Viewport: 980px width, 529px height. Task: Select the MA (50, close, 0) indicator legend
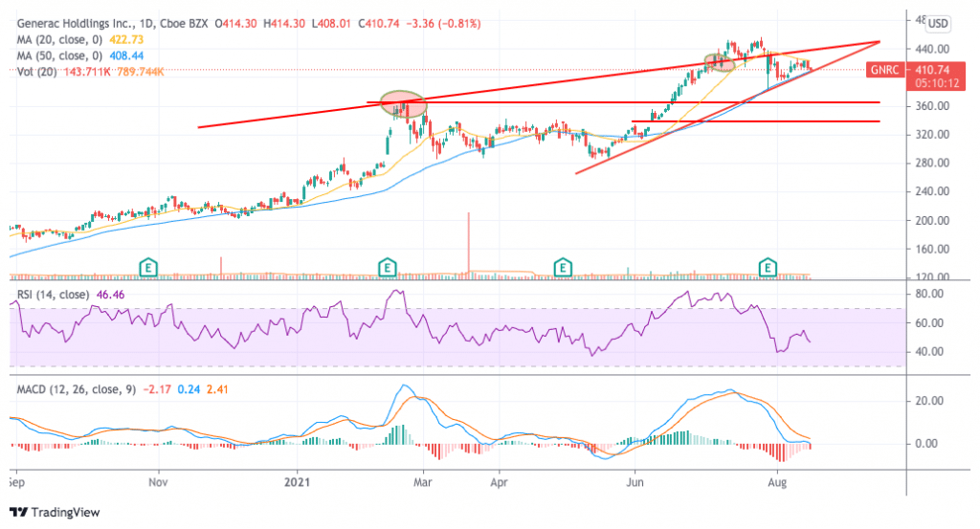click(x=59, y=55)
